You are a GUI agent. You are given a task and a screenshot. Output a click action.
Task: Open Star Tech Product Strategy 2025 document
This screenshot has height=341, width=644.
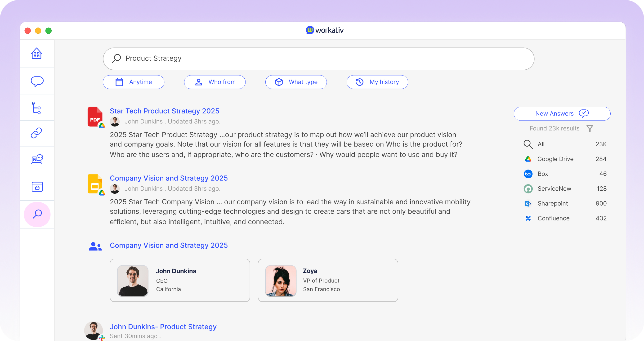(x=164, y=111)
